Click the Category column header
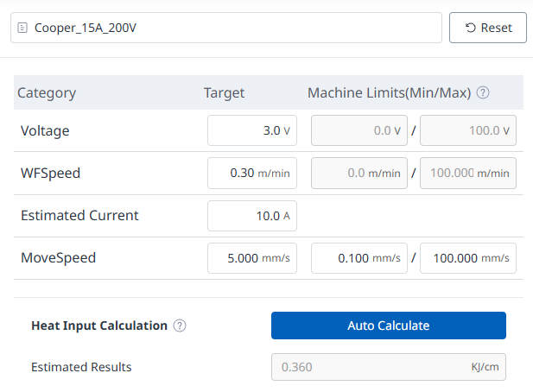The image size is (533, 392). coord(47,93)
